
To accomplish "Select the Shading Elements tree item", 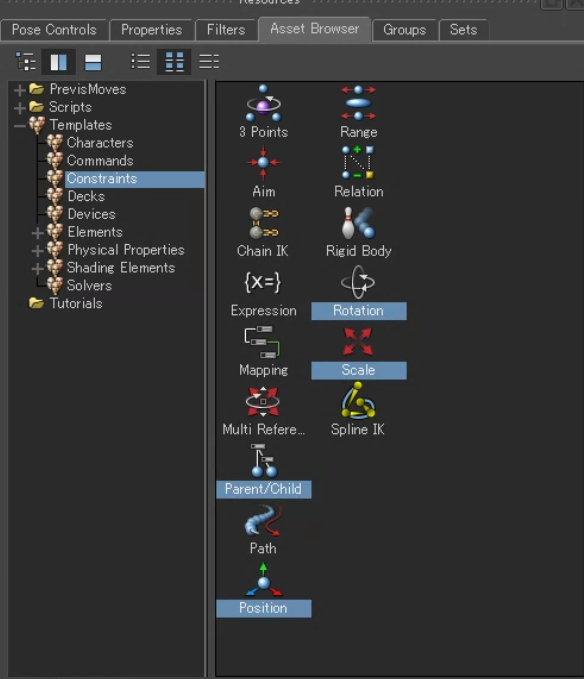I will pos(121,268).
